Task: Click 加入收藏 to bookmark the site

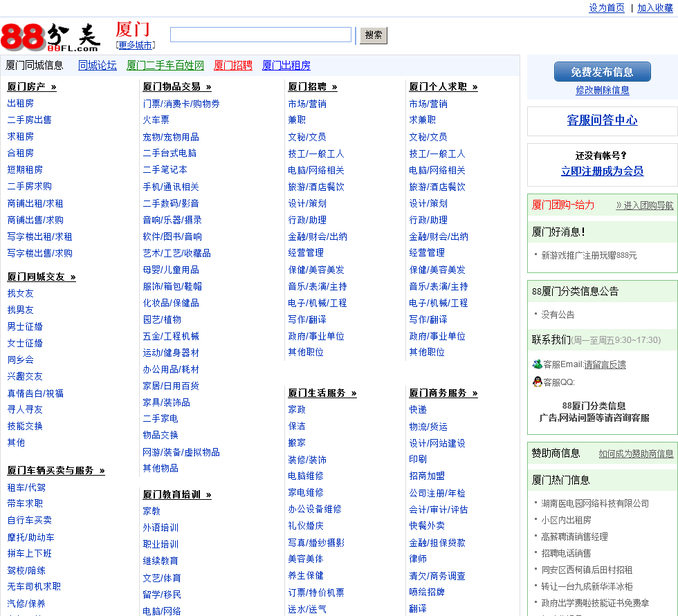Action: pos(655,8)
